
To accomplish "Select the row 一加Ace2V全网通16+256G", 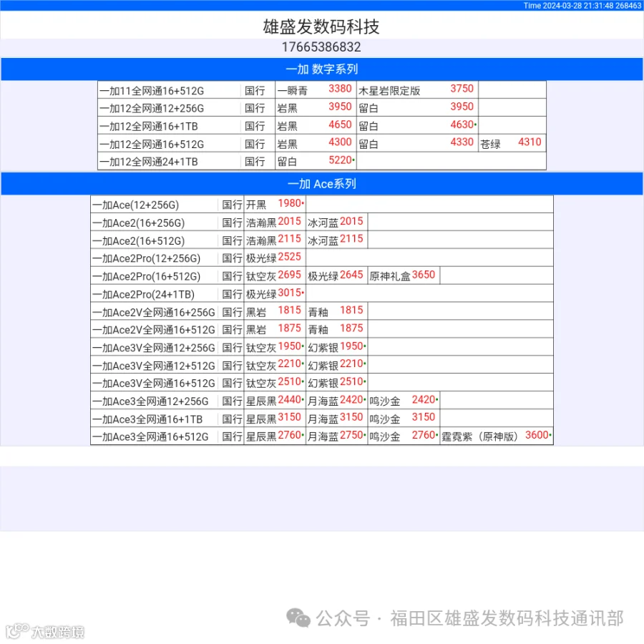I will tap(322, 311).
